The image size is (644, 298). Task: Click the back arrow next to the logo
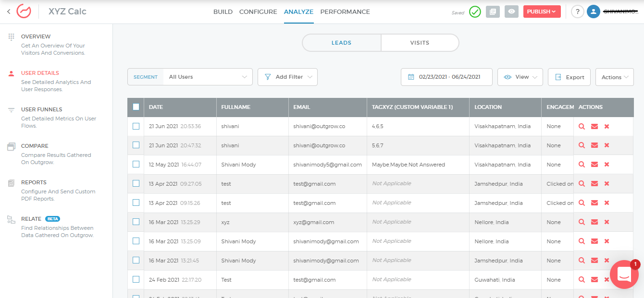click(9, 12)
